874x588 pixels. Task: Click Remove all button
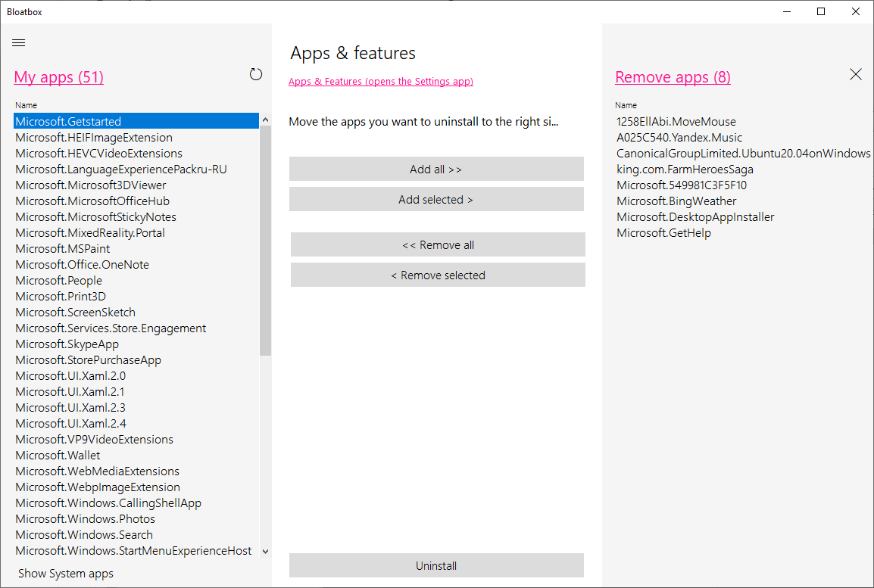click(x=438, y=245)
